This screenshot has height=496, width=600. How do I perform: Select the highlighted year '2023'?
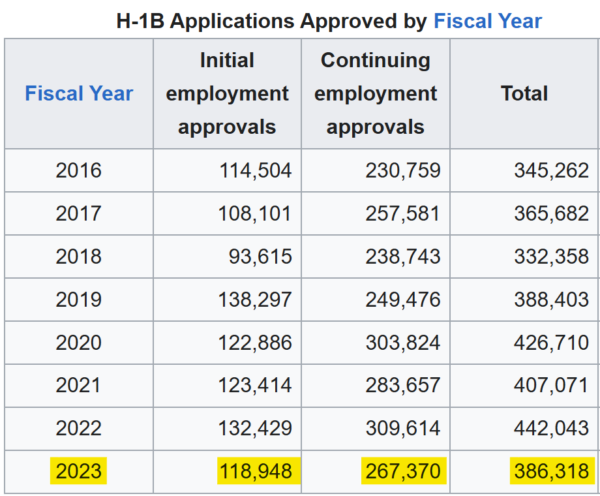pyautogui.click(x=78, y=471)
